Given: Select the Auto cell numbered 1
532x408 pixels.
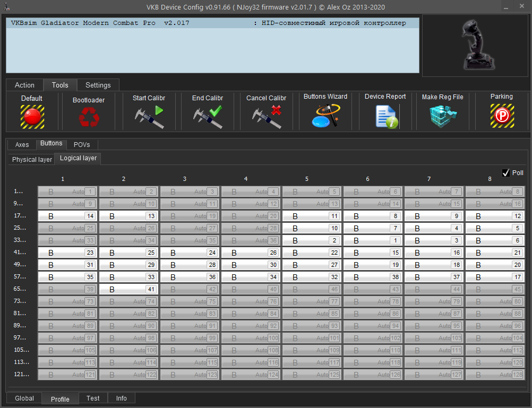Looking at the screenshot, I should [x=67, y=192].
